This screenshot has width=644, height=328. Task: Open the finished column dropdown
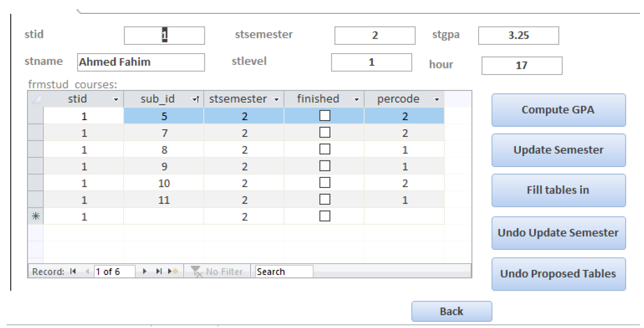(x=356, y=100)
